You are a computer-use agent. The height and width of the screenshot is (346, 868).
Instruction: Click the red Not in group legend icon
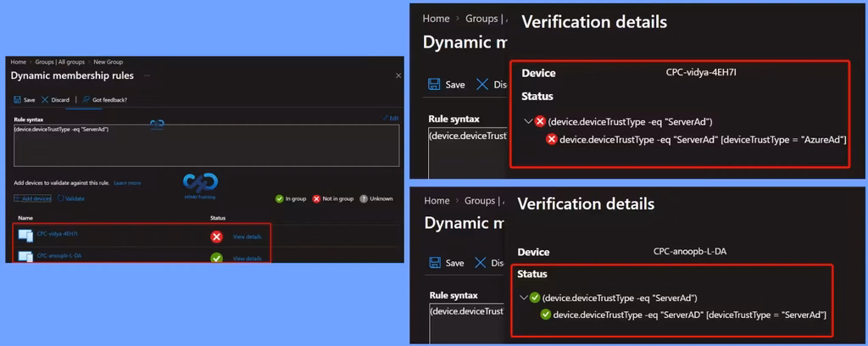click(317, 198)
